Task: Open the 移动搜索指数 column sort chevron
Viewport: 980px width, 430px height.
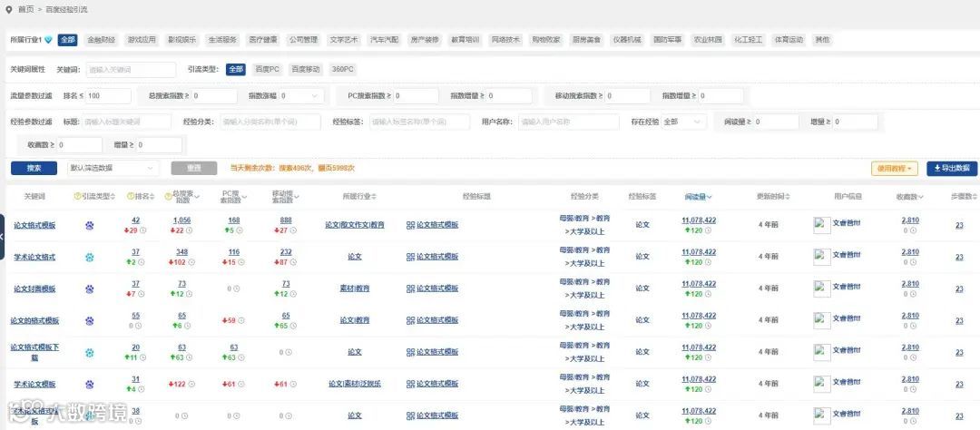Action: tap(297, 196)
